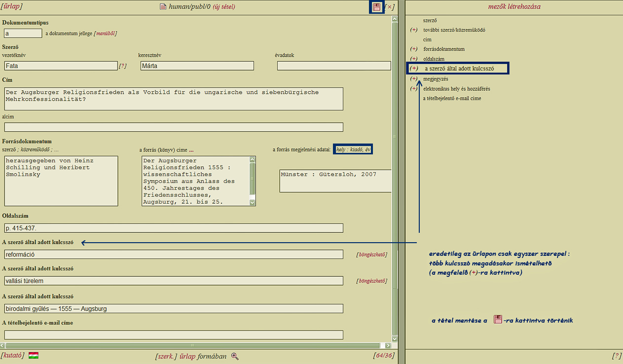Click into the Oldalszám input field
Screen dimensions: 623x364
pyautogui.click(x=173, y=228)
